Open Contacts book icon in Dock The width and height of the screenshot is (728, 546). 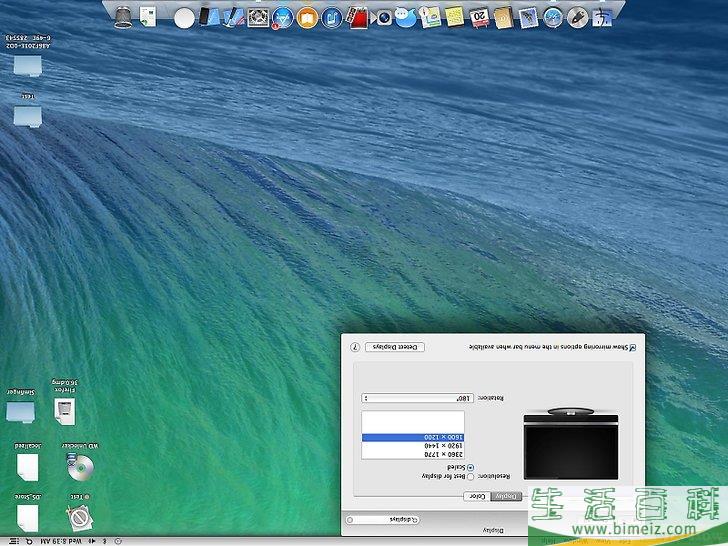[x=503, y=19]
